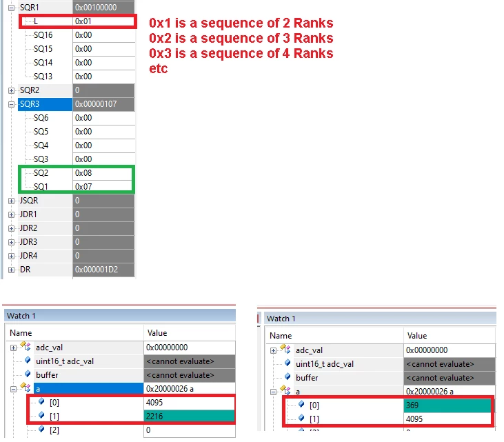Expand adc_val in left Watch panel

[x=13, y=348]
